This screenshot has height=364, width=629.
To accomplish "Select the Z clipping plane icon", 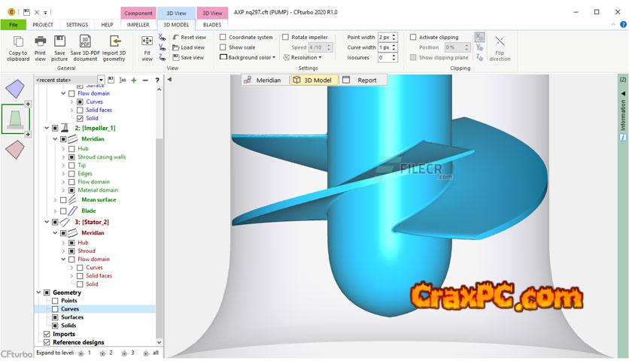I will click(479, 57).
